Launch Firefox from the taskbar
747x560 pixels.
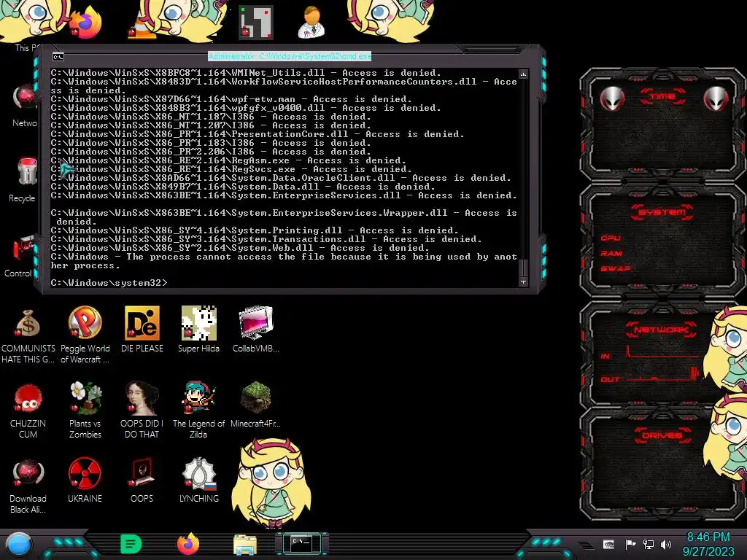point(188,544)
